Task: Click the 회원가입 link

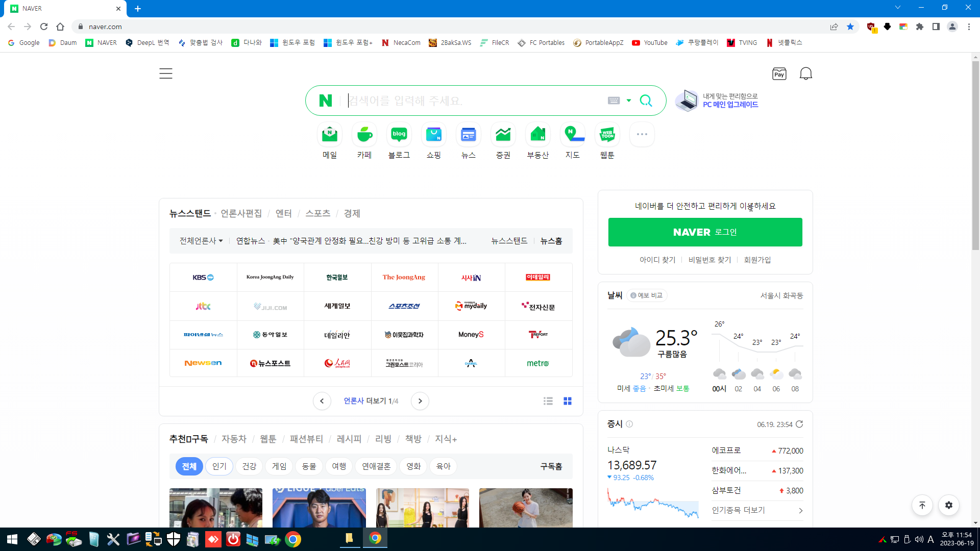Action: [x=757, y=260]
